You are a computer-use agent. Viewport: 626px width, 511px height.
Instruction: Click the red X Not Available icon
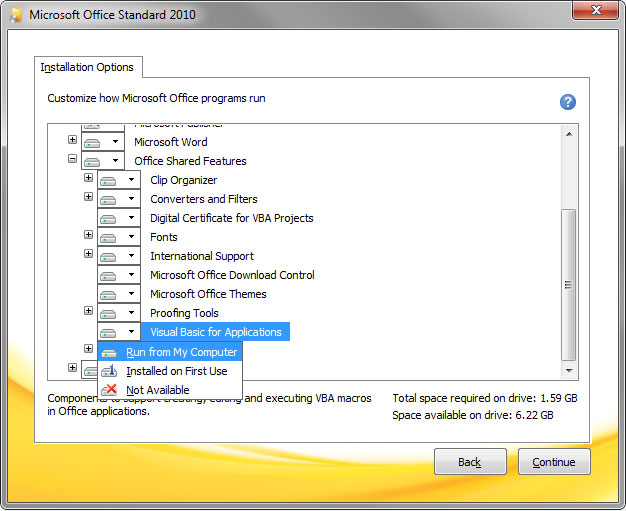109,390
